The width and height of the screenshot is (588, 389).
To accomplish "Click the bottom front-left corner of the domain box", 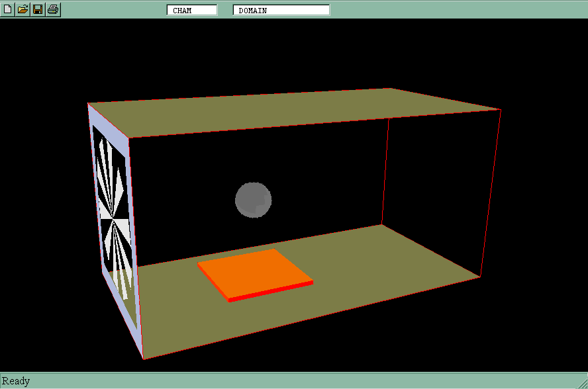I will pos(144,359).
